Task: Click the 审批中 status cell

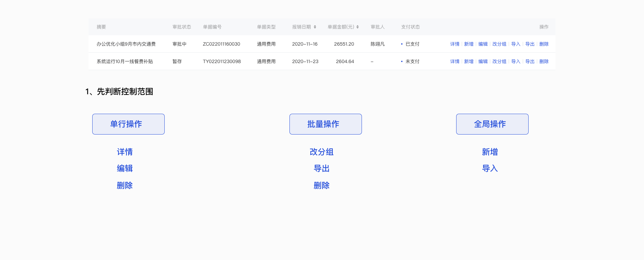Action: [179, 44]
